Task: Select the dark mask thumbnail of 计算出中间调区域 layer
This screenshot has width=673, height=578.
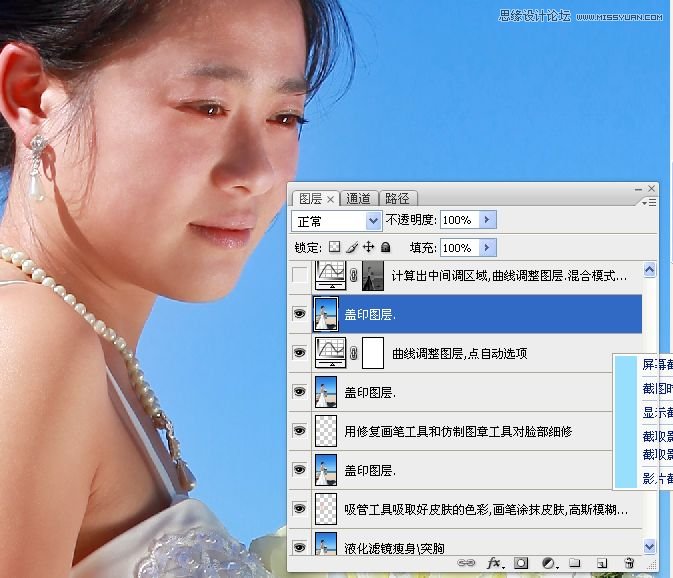Action: [x=373, y=275]
